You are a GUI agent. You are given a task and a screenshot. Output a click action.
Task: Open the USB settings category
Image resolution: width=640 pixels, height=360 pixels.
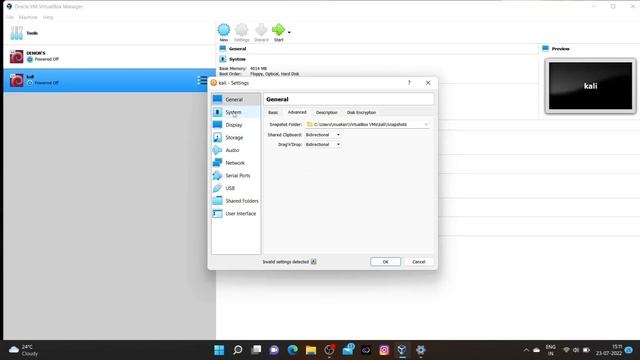[x=236, y=188]
